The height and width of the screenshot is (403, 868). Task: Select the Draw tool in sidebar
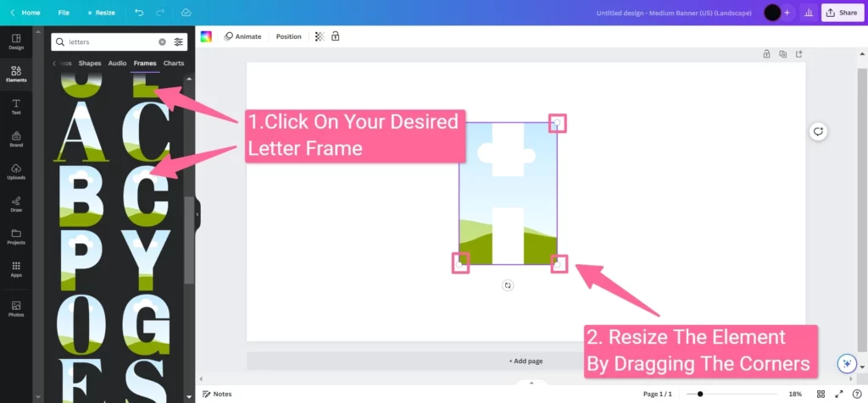tap(16, 203)
